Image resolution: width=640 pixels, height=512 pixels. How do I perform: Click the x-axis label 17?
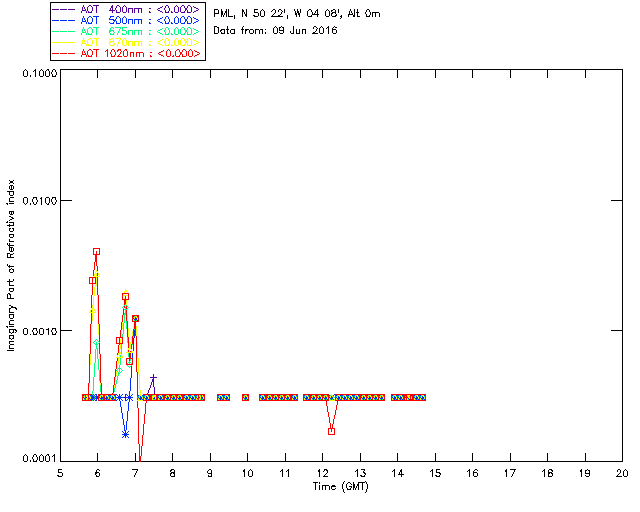510,474
